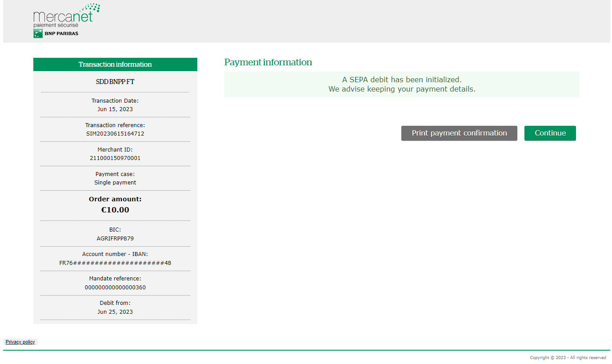Click the transaction date Jun 15, 2023
Image resolution: width=612 pixels, height=364 pixels.
[115, 109]
